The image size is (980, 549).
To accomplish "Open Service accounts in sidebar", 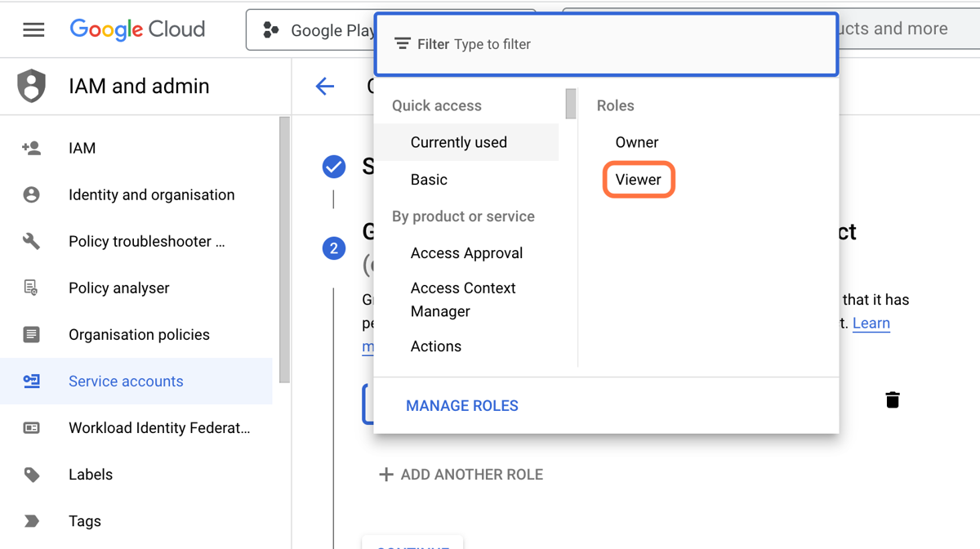I will [136, 381].
